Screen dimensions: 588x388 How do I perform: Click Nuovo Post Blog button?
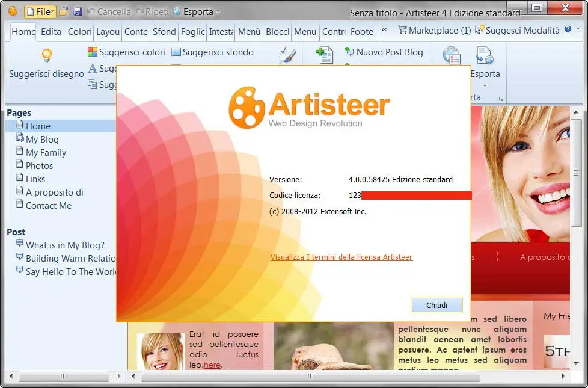[384, 52]
